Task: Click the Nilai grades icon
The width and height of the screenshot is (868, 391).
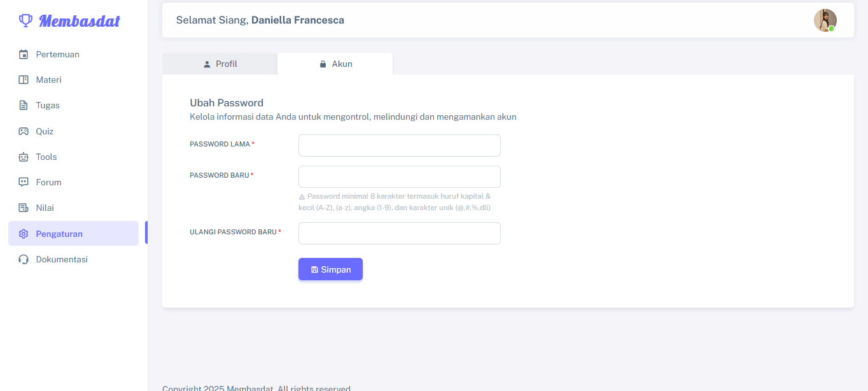Action: pos(24,208)
